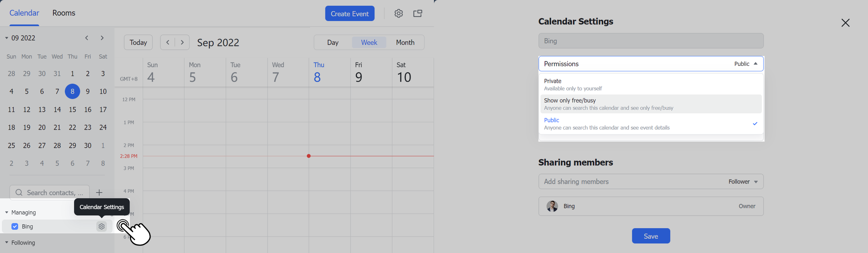868x253 pixels.
Task: Go to next month in mini calendar
Action: (102, 38)
